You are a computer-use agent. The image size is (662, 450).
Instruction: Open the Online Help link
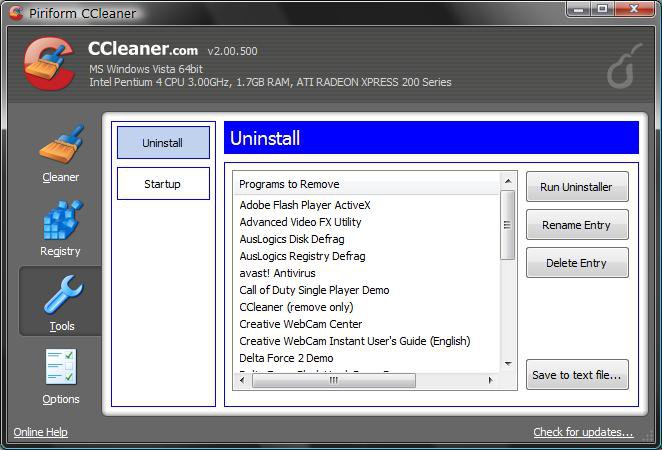point(41,432)
